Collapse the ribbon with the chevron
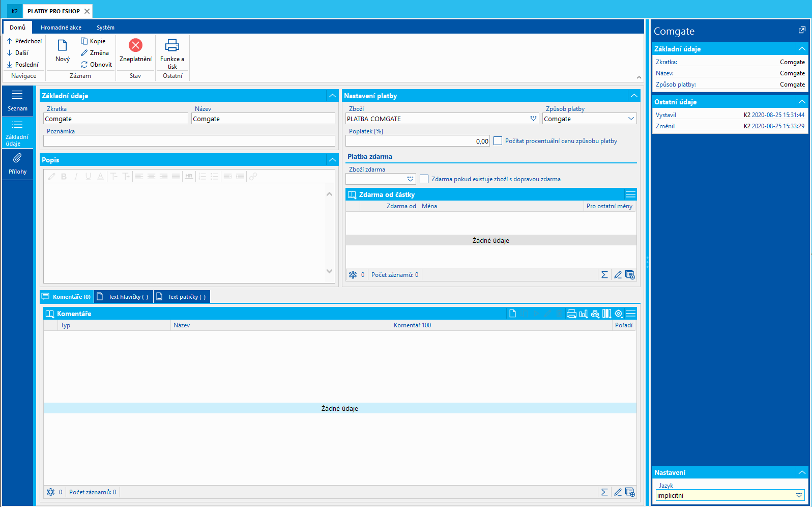812x507 pixels. click(x=639, y=77)
